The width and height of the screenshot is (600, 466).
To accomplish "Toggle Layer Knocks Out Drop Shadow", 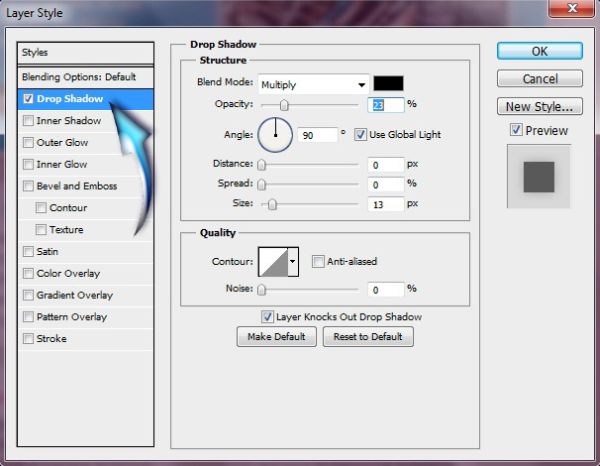I will point(267,317).
